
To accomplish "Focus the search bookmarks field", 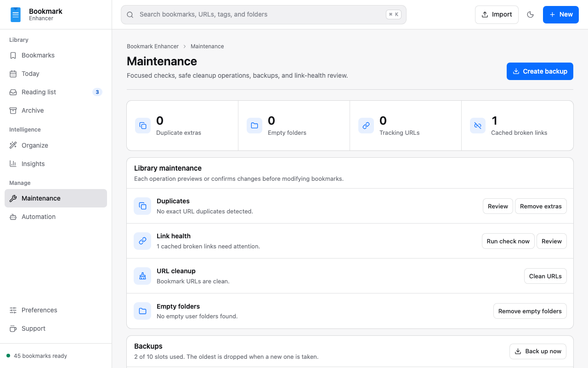I will click(x=264, y=15).
